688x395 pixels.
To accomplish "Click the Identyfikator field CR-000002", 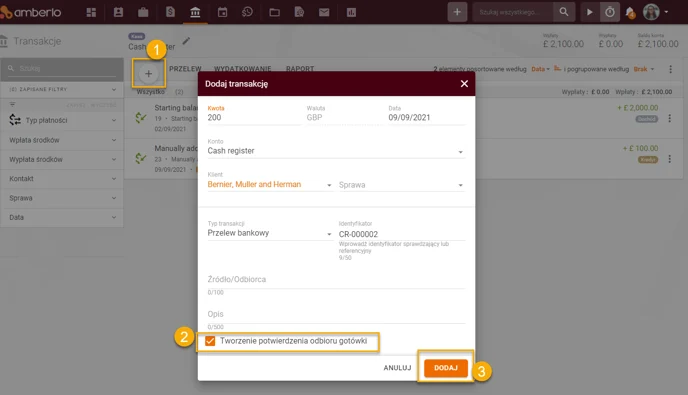I will tap(401, 234).
